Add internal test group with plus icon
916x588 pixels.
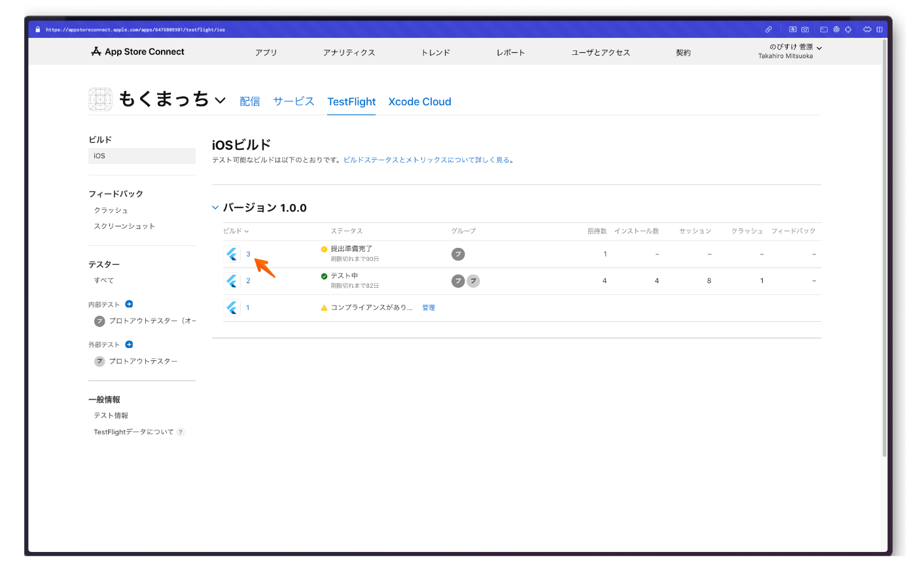tap(129, 304)
